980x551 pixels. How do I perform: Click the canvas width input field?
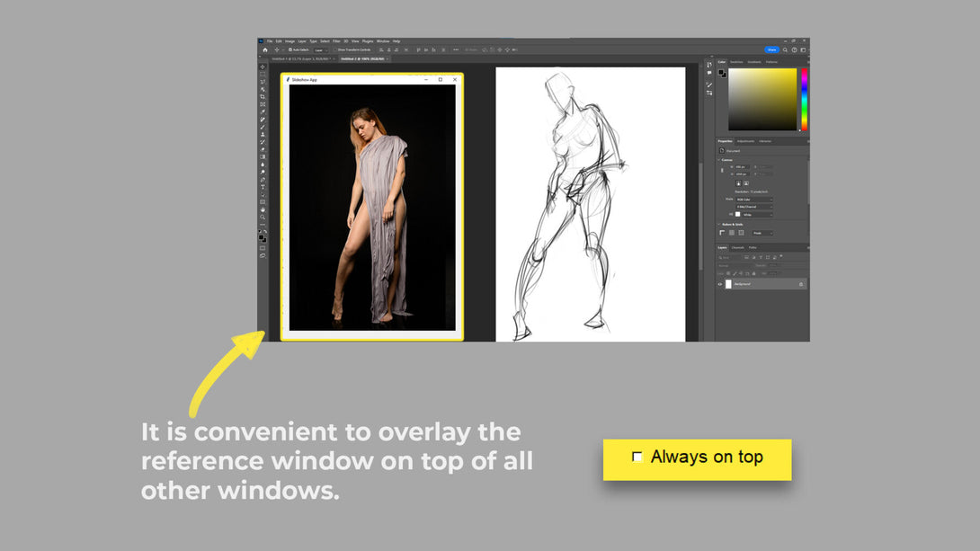(x=743, y=167)
